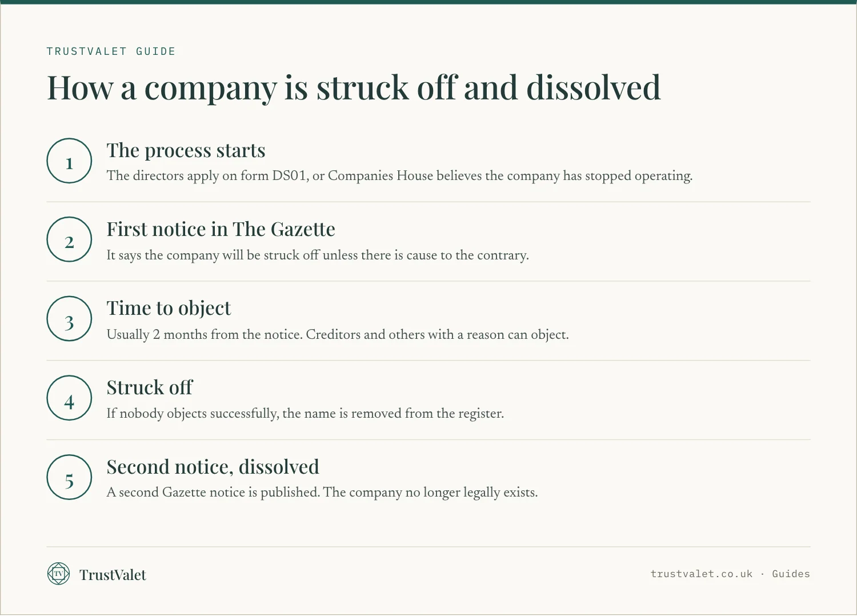Click the "If nobody objects successfully" sentence
Image resolution: width=857 pixels, height=616 pixels.
click(305, 414)
